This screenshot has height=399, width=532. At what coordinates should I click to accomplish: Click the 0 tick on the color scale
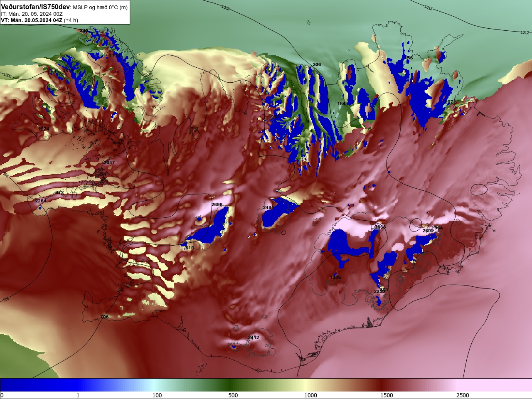[x=2, y=395]
